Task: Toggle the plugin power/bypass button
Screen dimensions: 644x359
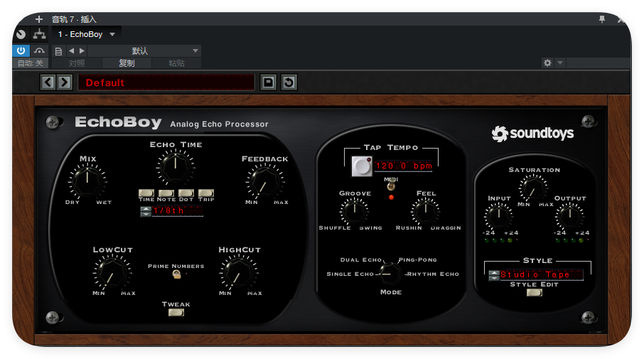Action: point(21,50)
